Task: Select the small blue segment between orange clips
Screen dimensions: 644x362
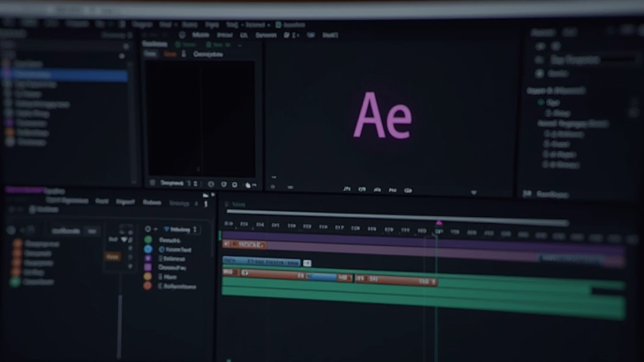Action: pos(321,277)
